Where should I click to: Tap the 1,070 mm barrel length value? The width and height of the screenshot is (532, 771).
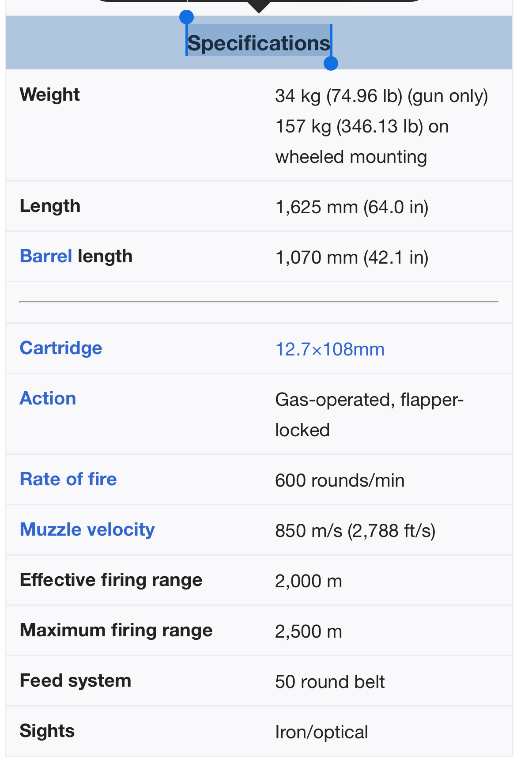[x=352, y=257]
